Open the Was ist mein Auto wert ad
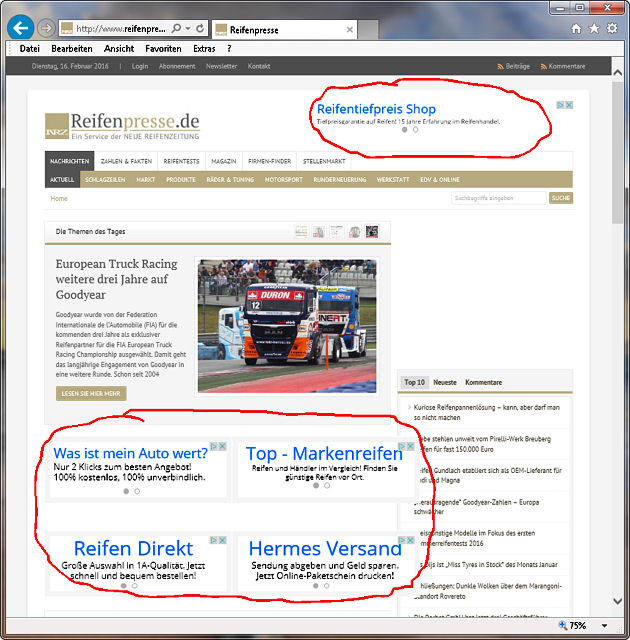The image size is (630, 640). pyautogui.click(x=130, y=453)
